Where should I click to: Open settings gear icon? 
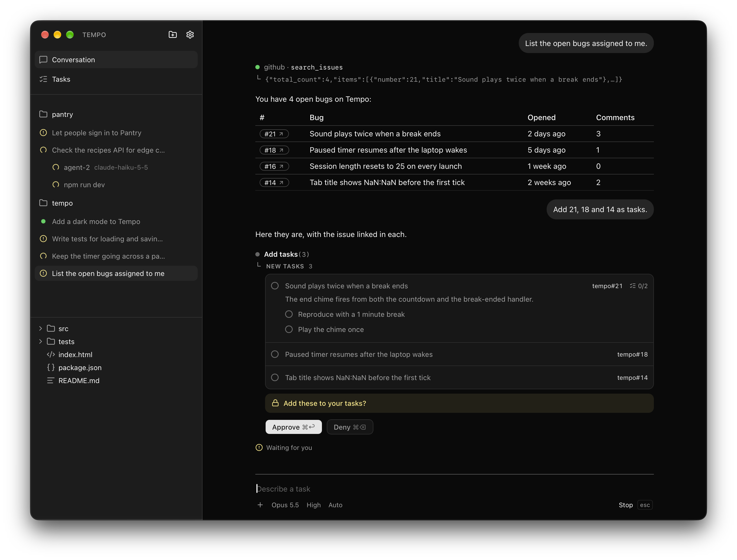tap(190, 35)
